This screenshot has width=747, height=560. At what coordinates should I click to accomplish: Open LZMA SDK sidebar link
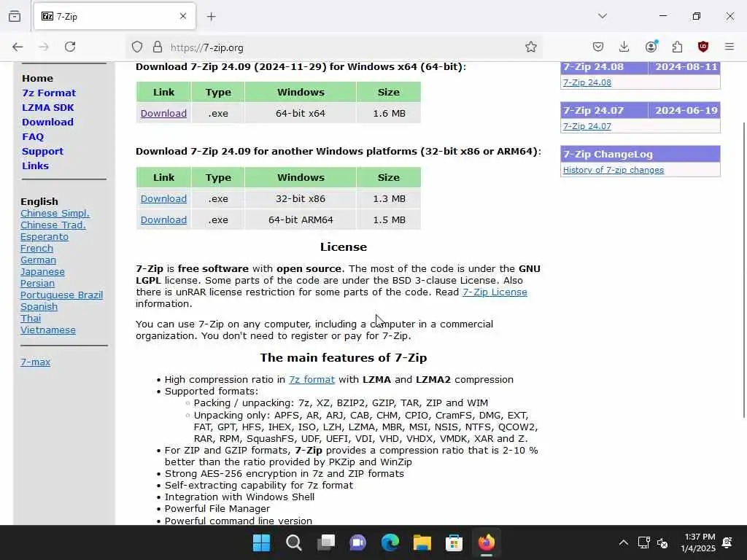47,108
